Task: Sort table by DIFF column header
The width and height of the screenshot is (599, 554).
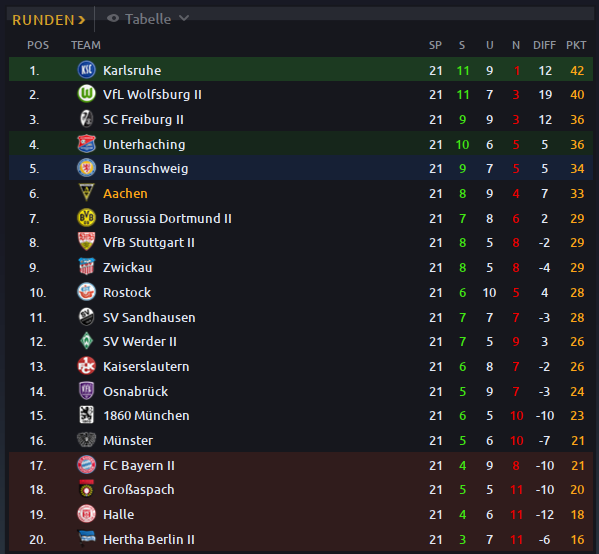Action: tap(544, 45)
